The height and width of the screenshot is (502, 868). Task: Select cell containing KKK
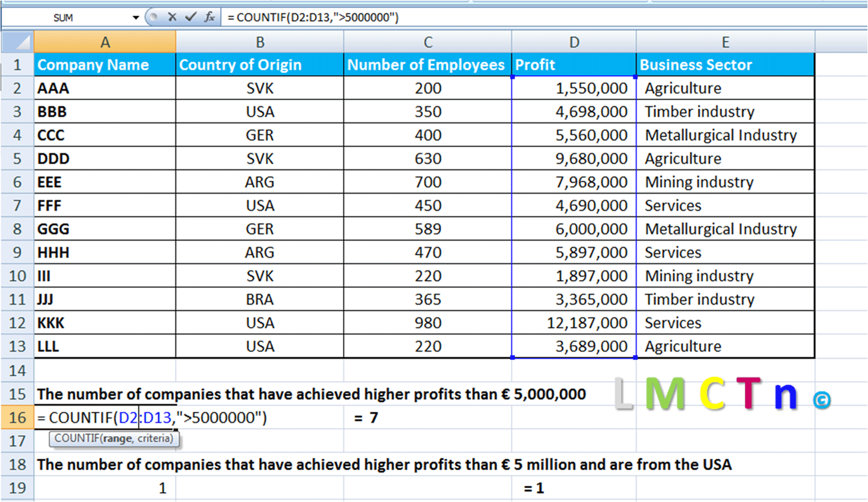(105, 323)
